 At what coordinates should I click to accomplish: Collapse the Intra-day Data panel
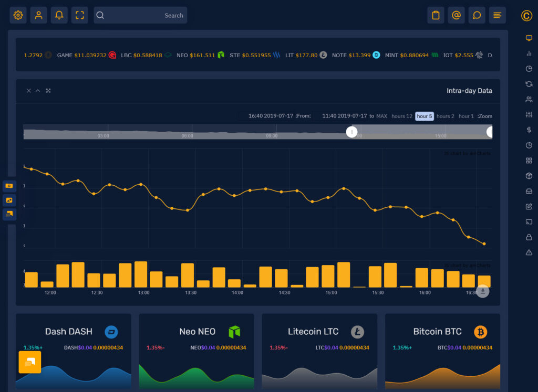point(38,90)
